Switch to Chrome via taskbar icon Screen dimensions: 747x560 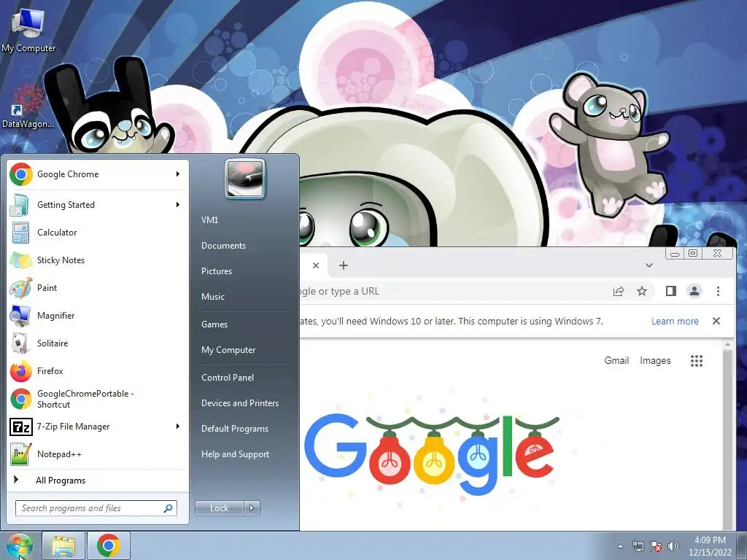(x=108, y=545)
